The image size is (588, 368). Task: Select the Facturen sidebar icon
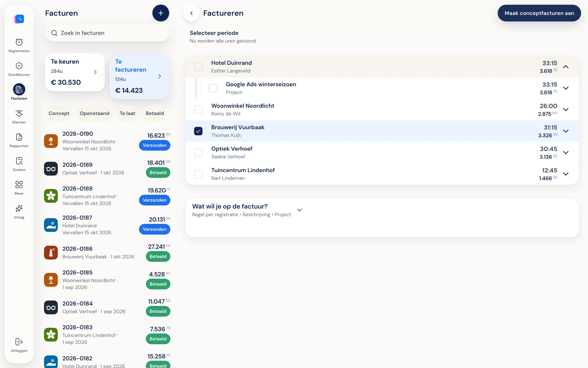click(19, 90)
